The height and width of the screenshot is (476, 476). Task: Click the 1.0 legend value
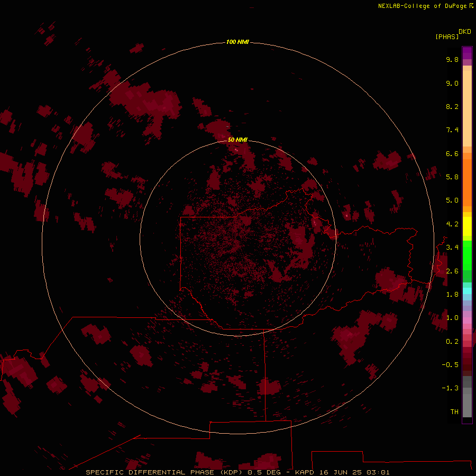pyautogui.click(x=452, y=318)
